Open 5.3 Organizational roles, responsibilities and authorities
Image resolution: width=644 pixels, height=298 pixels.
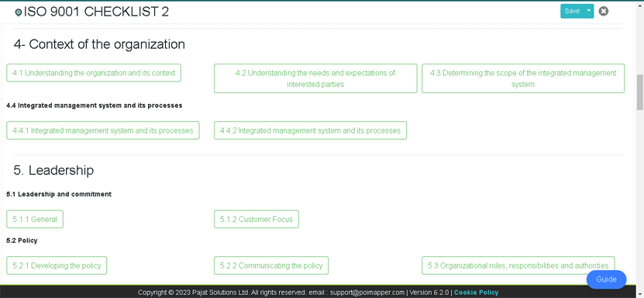tap(518, 265)
